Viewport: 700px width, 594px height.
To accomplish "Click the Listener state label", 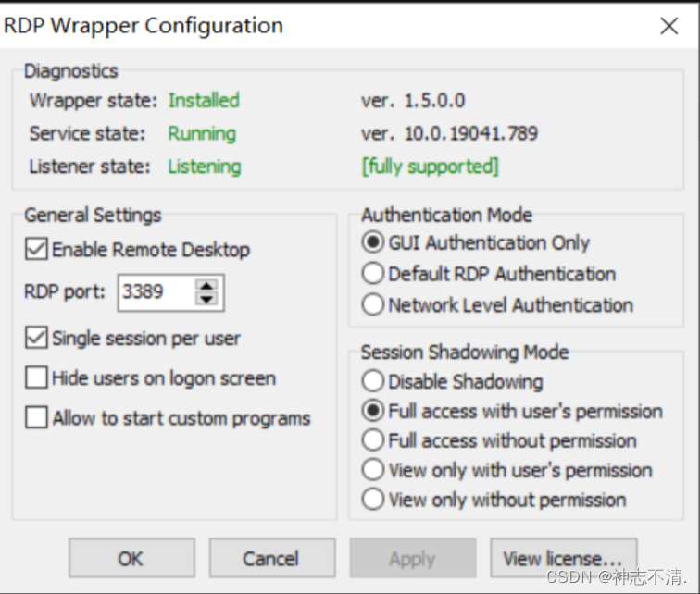I will tap(90, 167).
